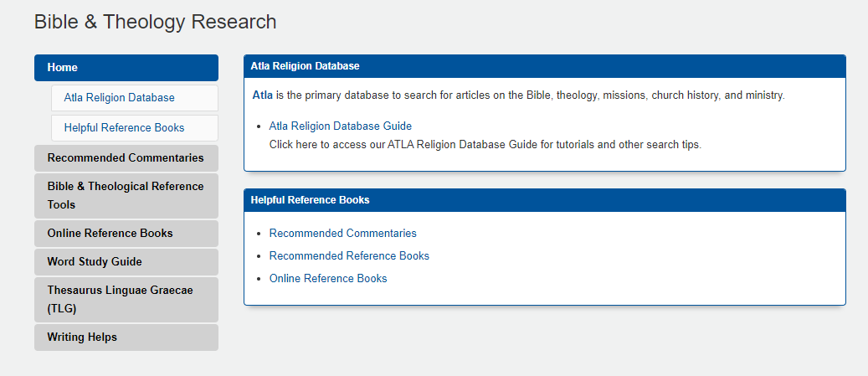Open Bible & Theological Reference Tools tab
The height and width of the screenshot is (376, 868).
coord(126,195)
